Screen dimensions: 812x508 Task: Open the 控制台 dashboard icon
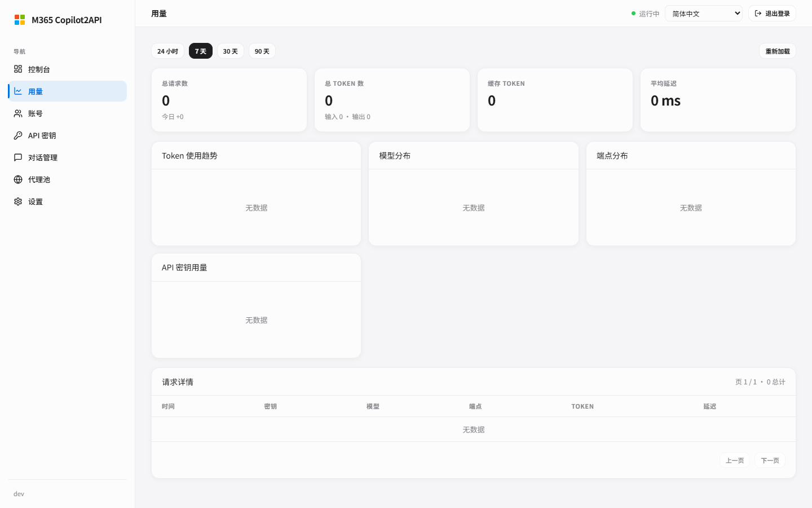click(x=18, y=69)
